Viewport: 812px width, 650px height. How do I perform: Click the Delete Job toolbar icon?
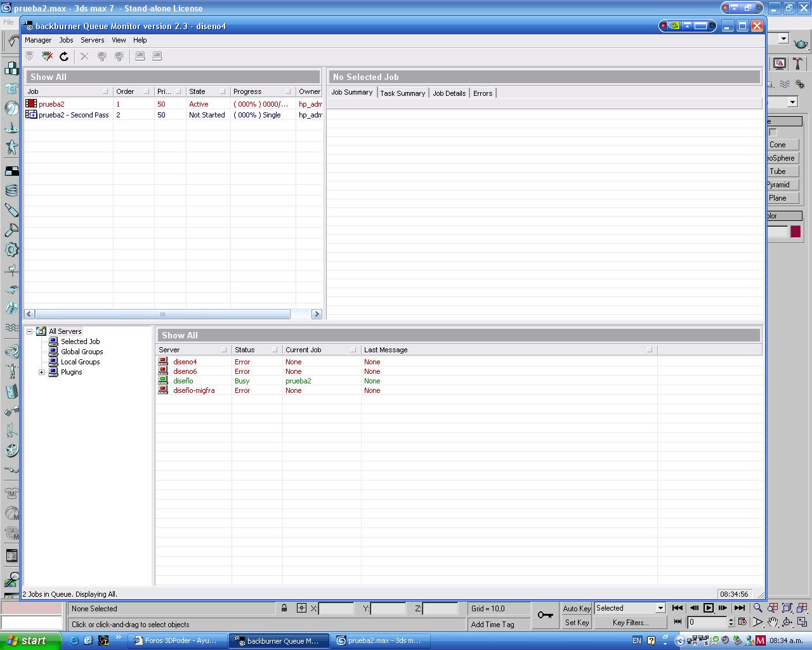(84, 56)
